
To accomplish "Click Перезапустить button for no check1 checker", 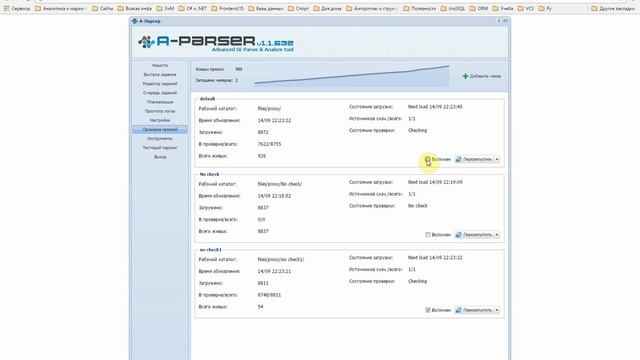I will coord(474,310).
